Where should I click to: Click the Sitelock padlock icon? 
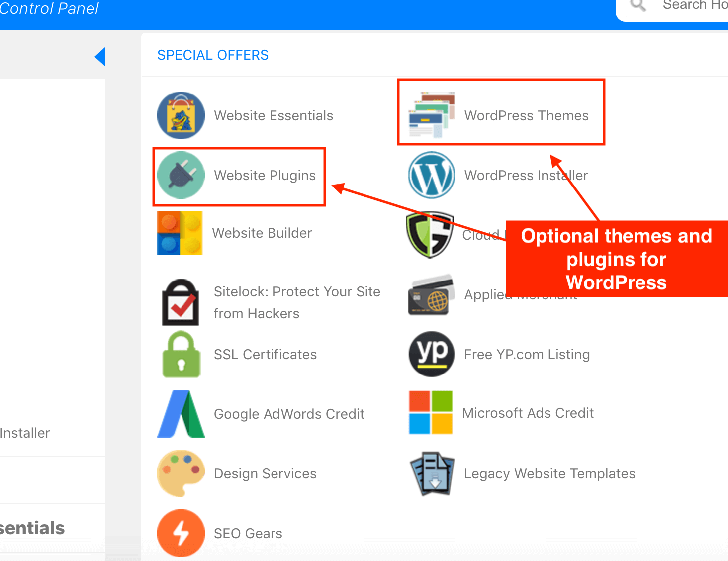point(181,302)
